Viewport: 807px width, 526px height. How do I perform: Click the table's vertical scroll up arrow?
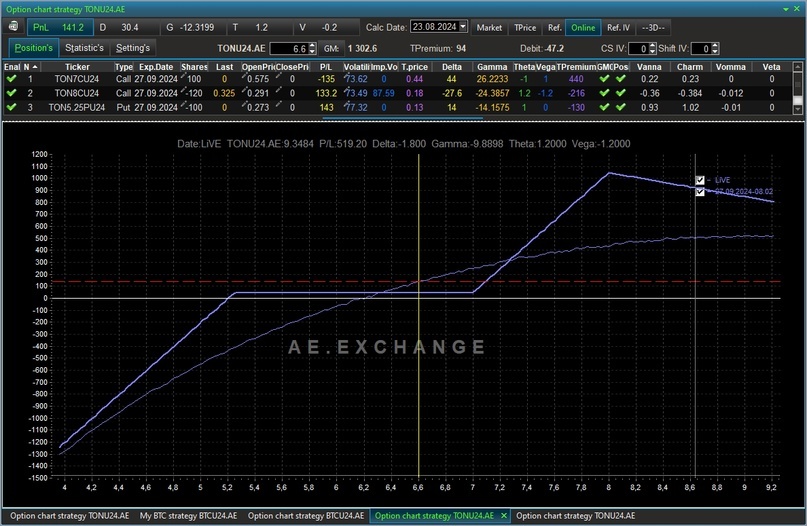click(798, 67)
